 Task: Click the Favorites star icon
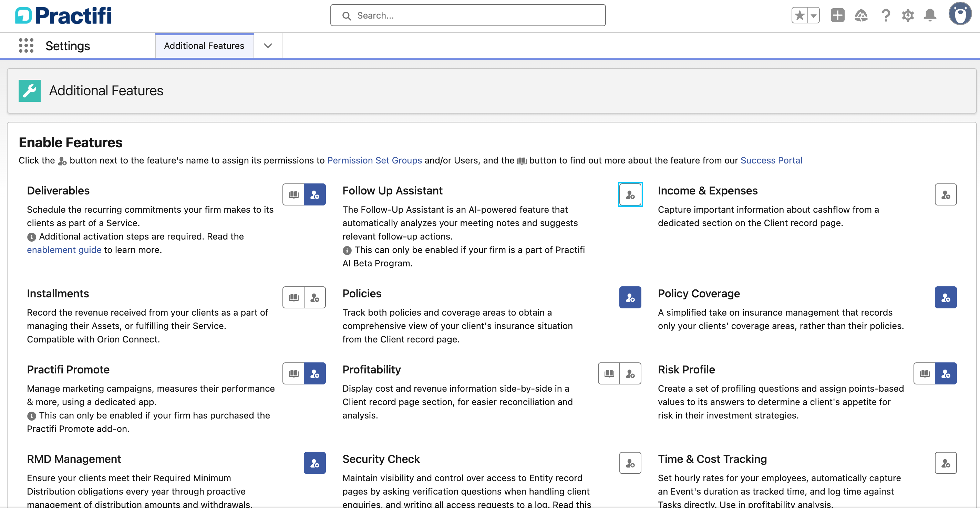[x=799, y=15]
